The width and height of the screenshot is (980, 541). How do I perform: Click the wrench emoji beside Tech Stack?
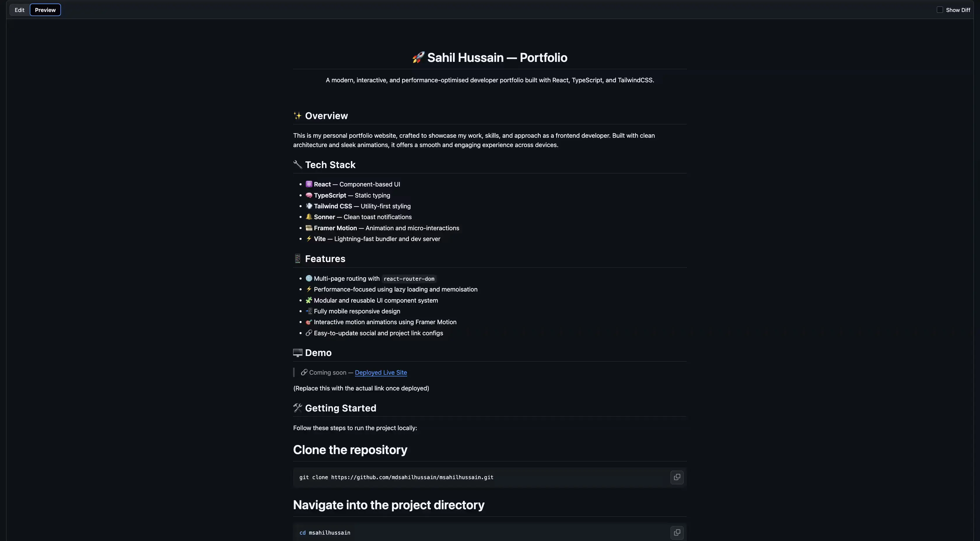tap(297, 165)
